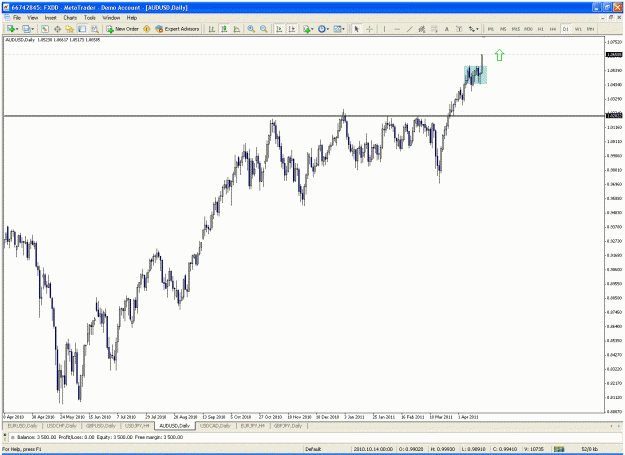Image resolution: width=625 pixels, height=455 pixels.
Task: Expand the Profiles dropdown arrow
Action: 33,29
